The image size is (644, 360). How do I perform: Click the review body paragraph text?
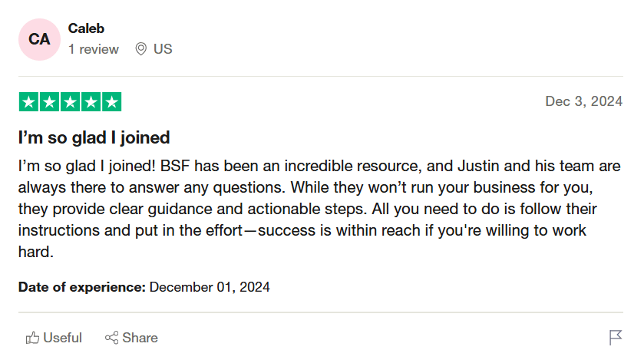point(307,209)
